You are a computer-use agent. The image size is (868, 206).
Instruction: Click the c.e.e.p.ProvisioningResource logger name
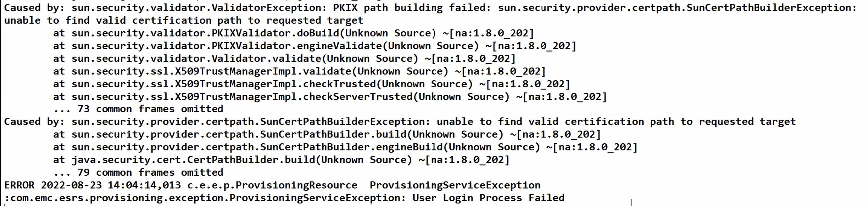[272, 185]
